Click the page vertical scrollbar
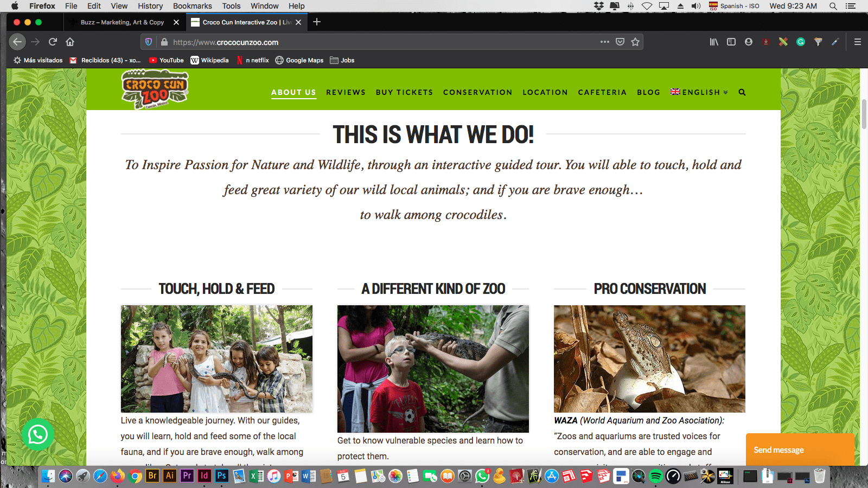868x488 pixels. pos(864,114)
